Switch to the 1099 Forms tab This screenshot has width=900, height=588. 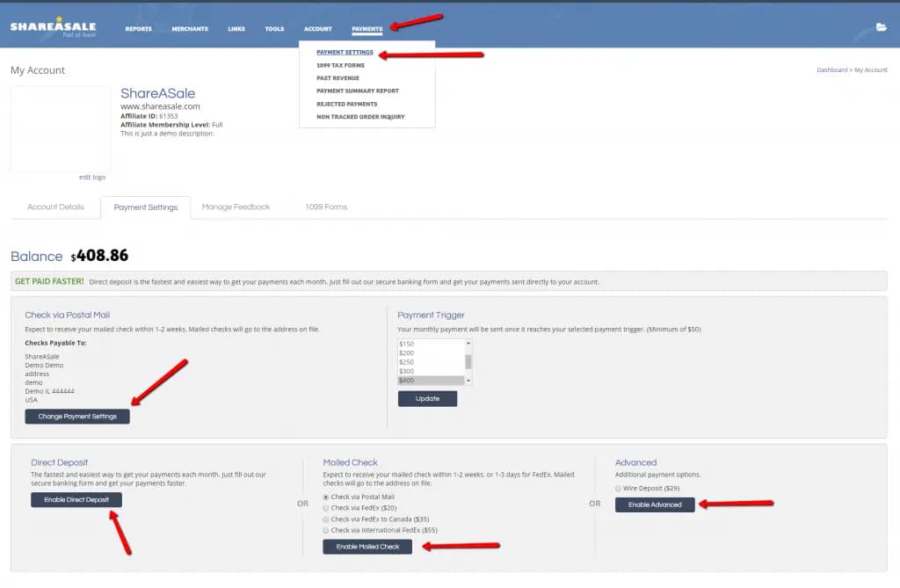coord(326,207)
